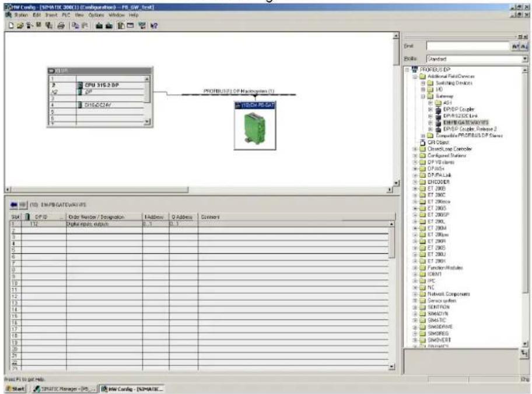Click the catalog info toggle icon at bottom right
Screen dimensions: 532x394
tap(524, 353)
